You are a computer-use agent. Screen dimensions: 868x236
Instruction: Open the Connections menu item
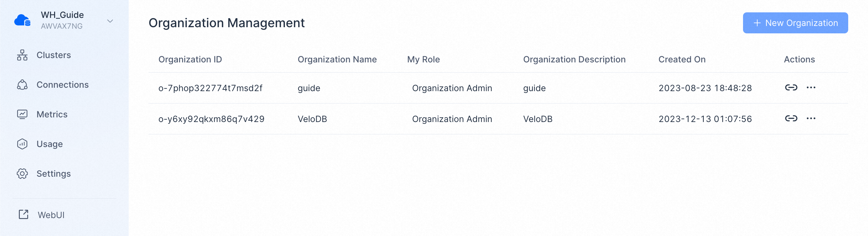pos(62,85)
